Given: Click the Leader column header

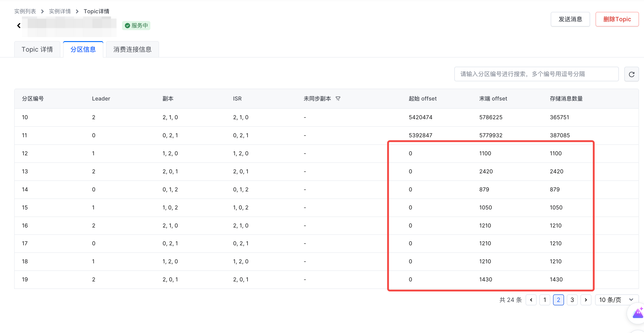Looking at the screenshot, I should point(101,99).
